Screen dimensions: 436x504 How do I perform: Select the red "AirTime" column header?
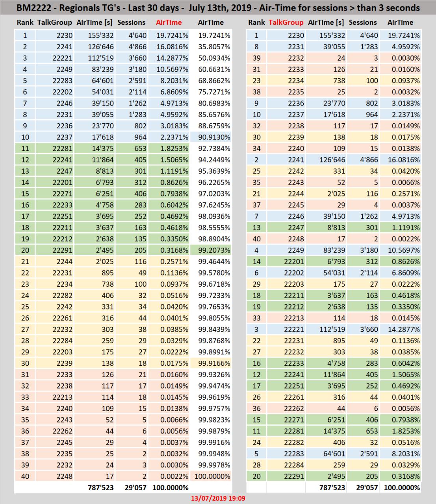pyautogui.click(x=169, y=22)
